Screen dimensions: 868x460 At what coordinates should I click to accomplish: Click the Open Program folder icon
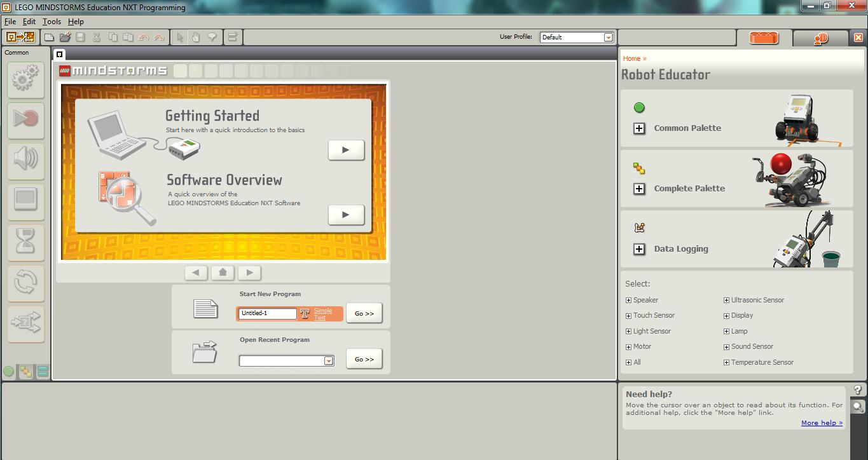pos(65,37)
